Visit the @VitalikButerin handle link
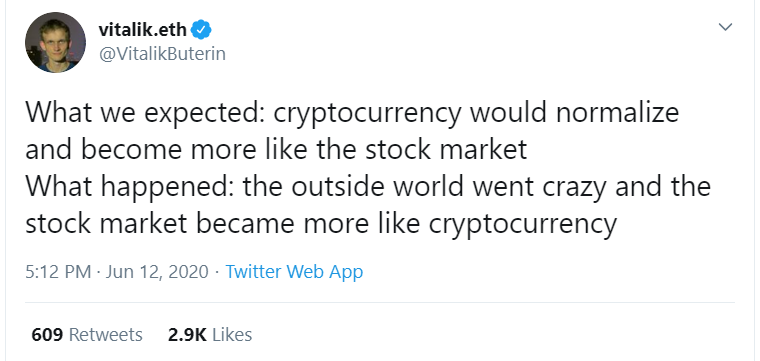 (x=162, y=54)
